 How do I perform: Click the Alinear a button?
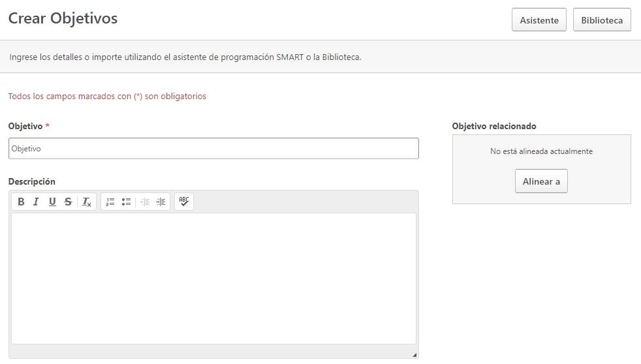[541, 181]
